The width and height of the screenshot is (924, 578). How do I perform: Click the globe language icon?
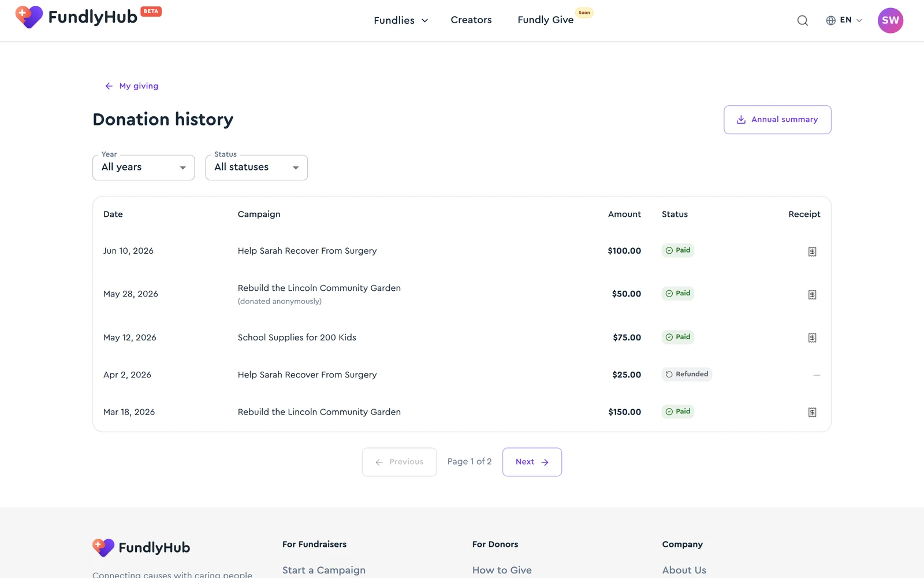click(830, 20)
